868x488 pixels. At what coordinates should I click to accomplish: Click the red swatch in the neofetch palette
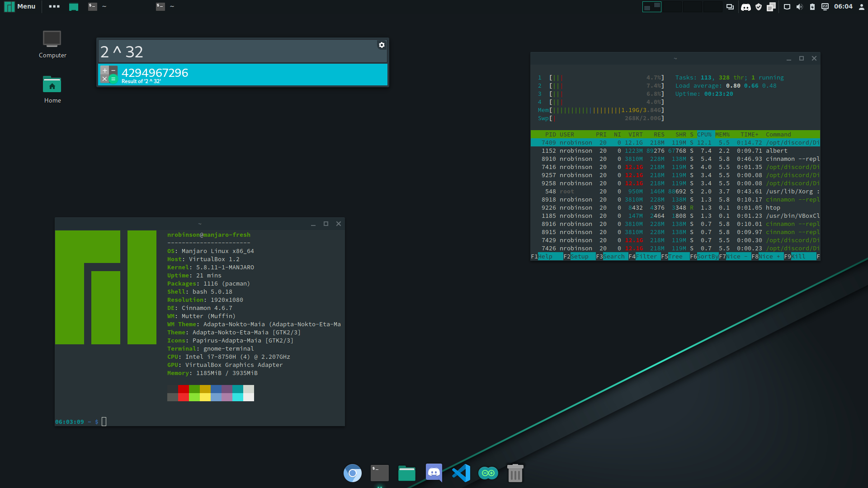[183, 389]
